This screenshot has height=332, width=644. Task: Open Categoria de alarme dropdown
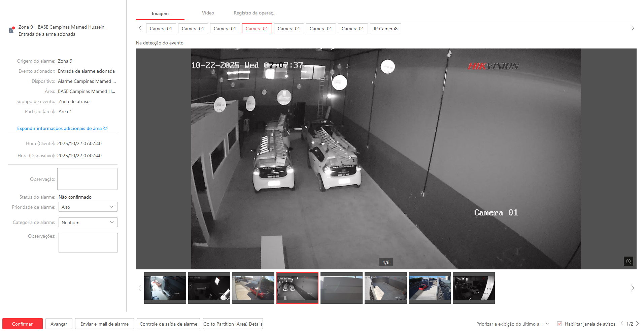88,222
